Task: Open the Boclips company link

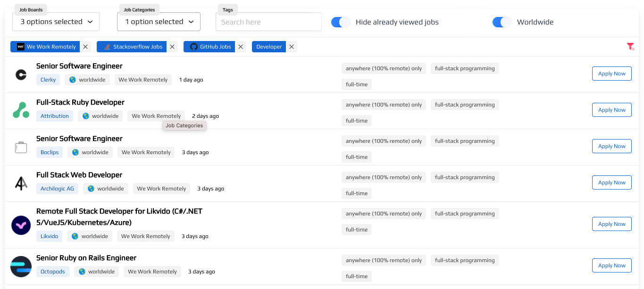Action: click(50, 152)
